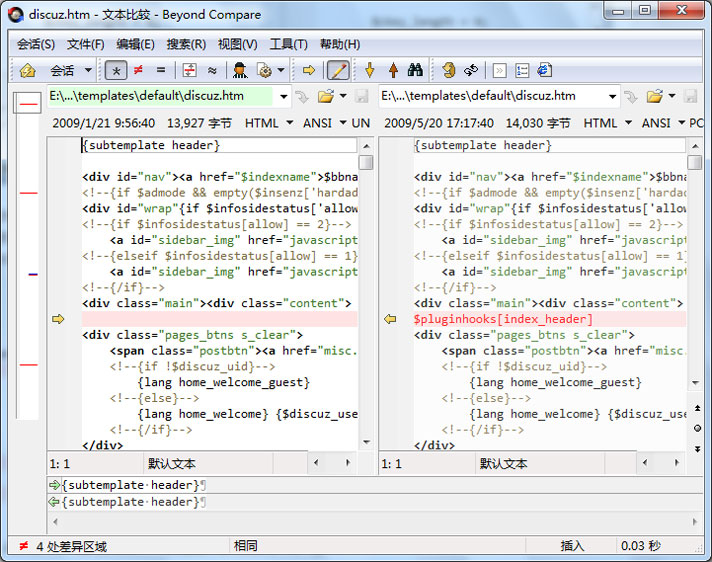Toggle Minor differences approx icon
Screen dimensions: 712x562
pos(212,70)
